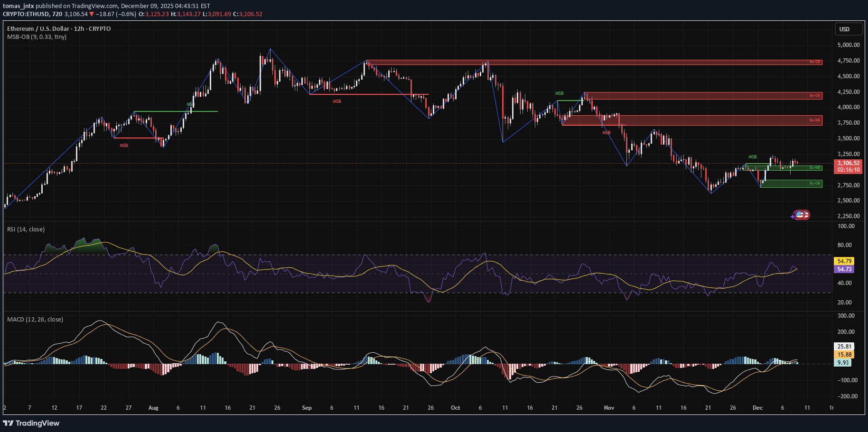The image size is (868, 432).
Task: Select the Be-MB bearish zone label
Action: 814,120
